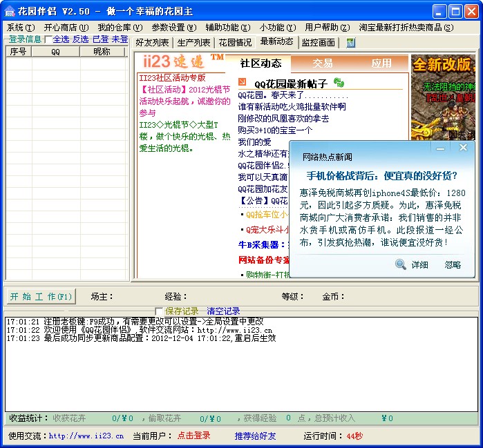
Task: Click the green refresh icon beside QQ花园最新帖子
Action: pyautogui.click(x=338, y=83)
